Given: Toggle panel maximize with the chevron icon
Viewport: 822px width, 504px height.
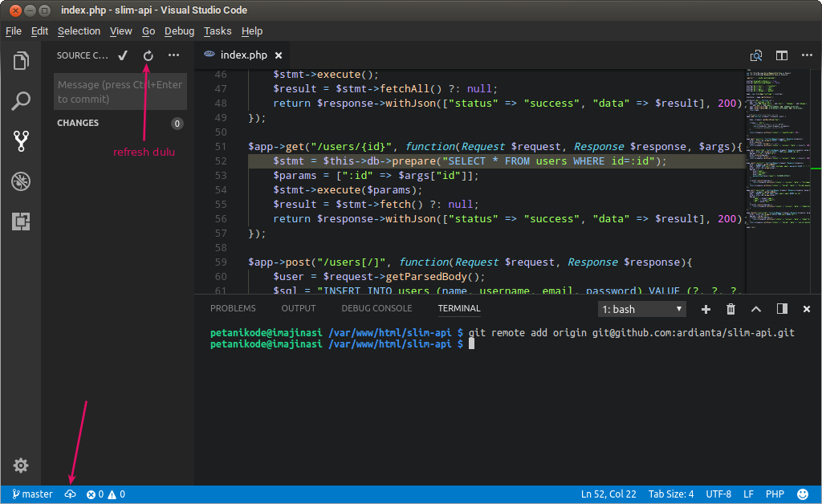Looking at the screenshot, I should [x=755, y=308].
